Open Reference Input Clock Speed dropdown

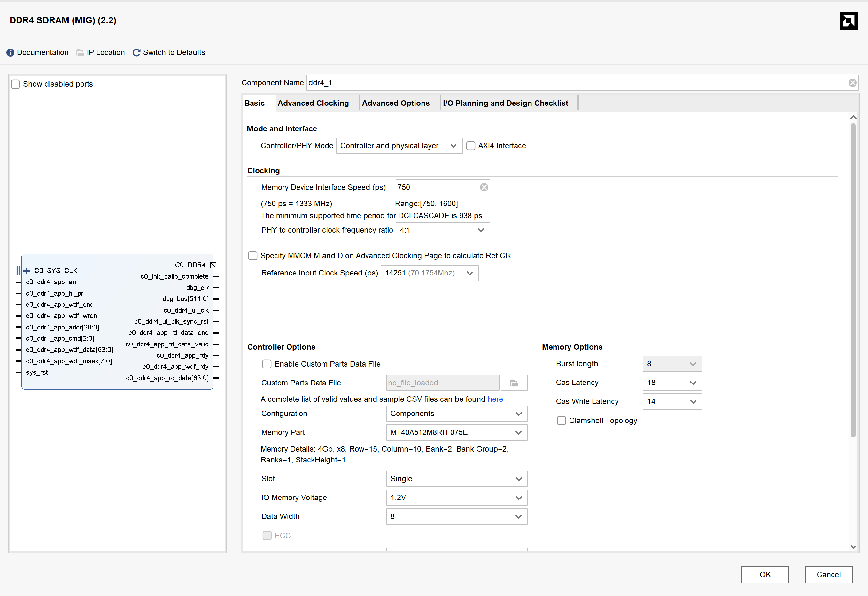(x=430, y=273)
